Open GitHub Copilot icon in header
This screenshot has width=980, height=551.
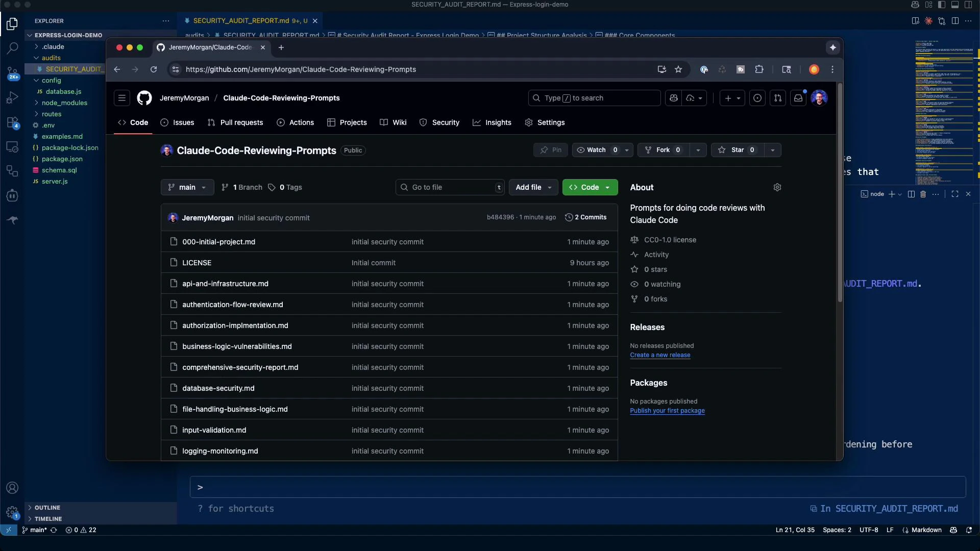click(674, 98)
